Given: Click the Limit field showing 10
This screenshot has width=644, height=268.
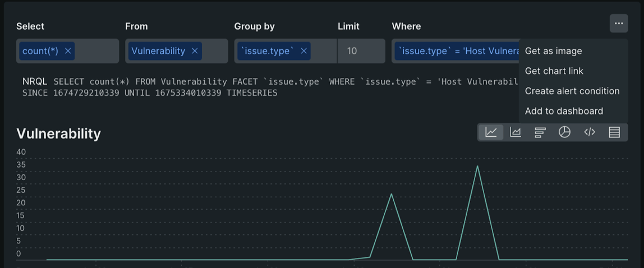Looking at the screenshot, I should coord(361,51).
